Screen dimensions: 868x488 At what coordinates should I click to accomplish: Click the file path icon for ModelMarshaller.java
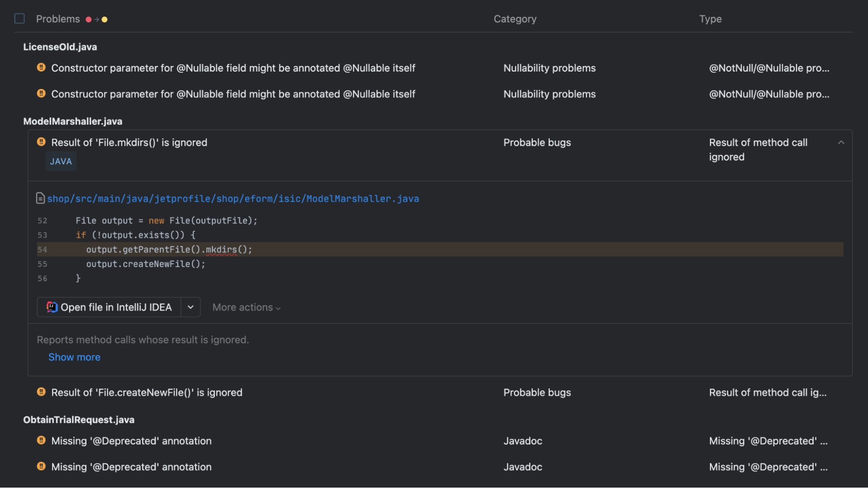click(40, 198)
